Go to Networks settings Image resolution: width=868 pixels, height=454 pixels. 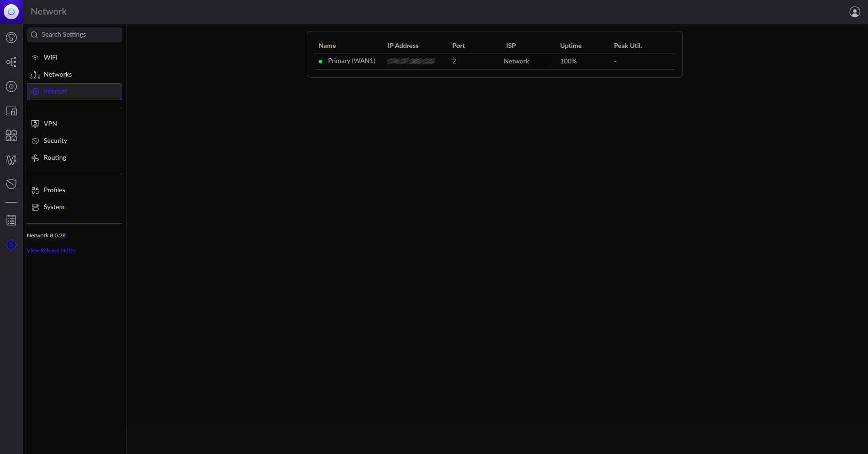click(57, 74)
